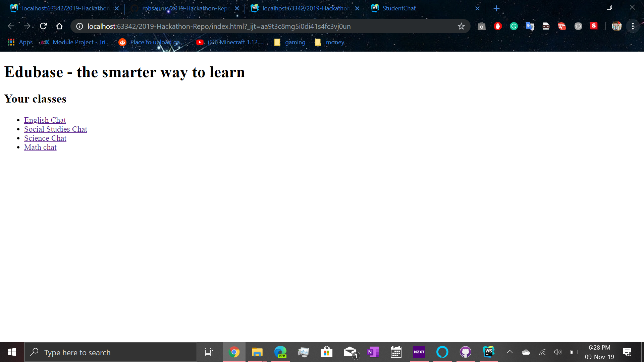
Task: Open WebStorm from the taskbar
Action: (489, 352)
